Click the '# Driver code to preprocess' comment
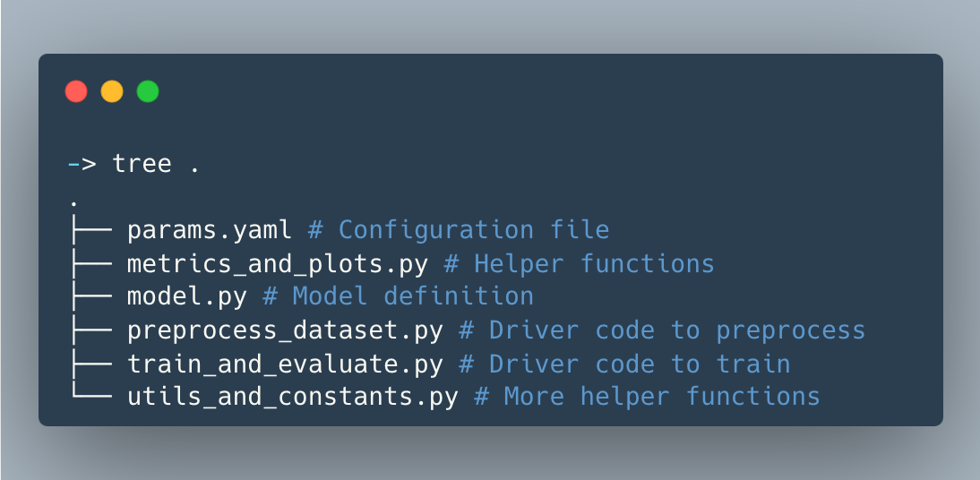Screen dimensions: 980x480 [x=662, y=330]
